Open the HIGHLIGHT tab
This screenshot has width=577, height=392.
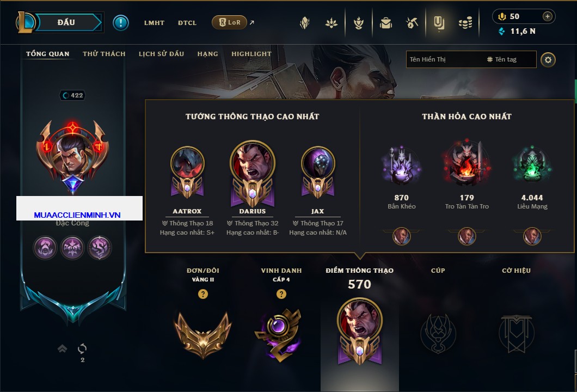(x=251, y=54)
